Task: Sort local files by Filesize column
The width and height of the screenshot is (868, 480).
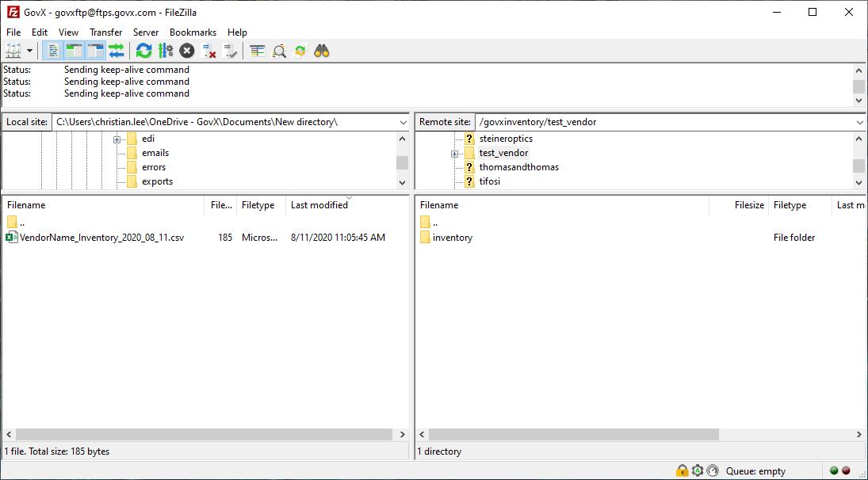Action: (x=221, y=205)
